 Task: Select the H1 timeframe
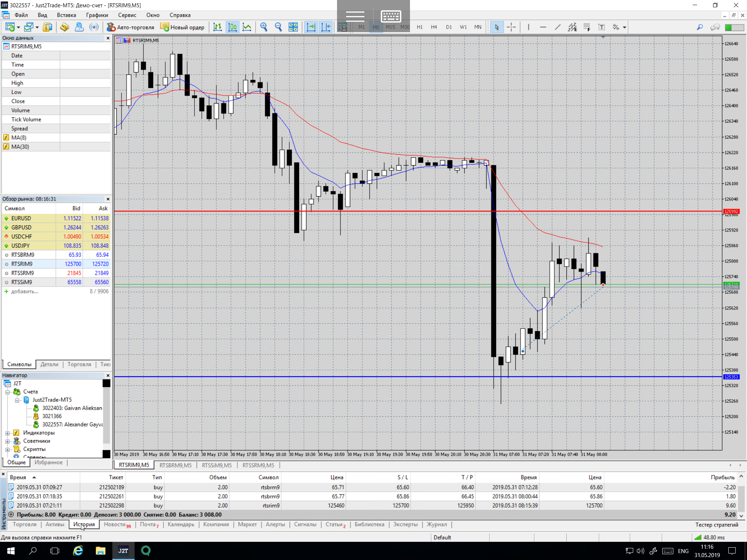point(419,27)
